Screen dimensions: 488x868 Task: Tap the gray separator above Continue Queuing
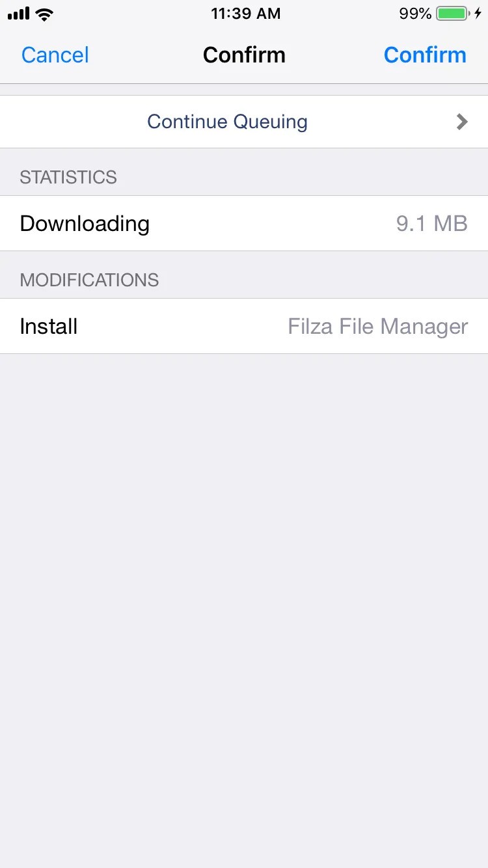point(244,90)
